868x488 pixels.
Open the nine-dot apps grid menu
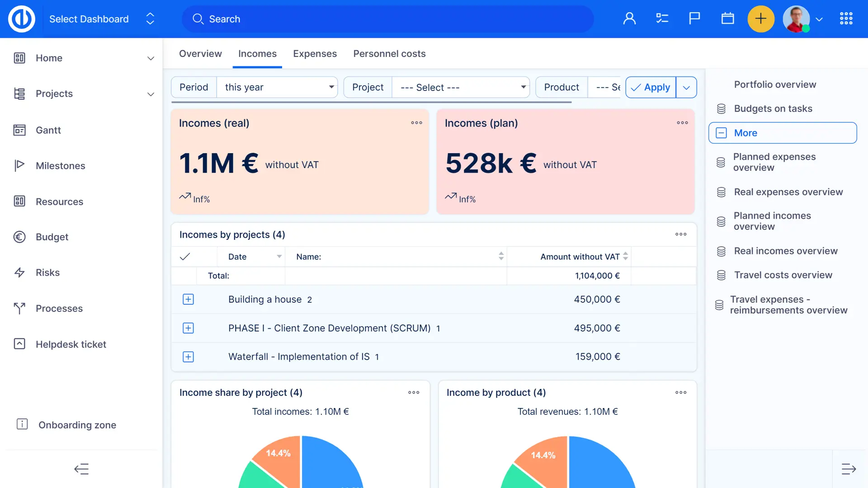(846, 19)
